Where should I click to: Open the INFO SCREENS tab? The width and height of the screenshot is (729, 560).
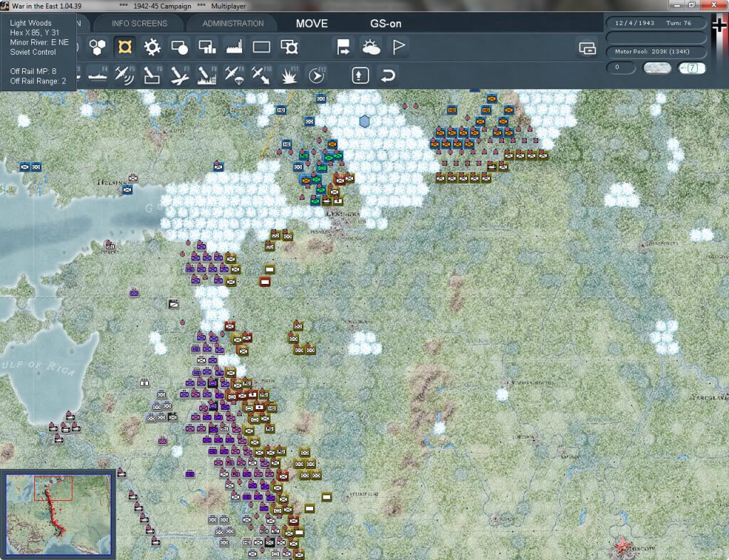point(140,23)
